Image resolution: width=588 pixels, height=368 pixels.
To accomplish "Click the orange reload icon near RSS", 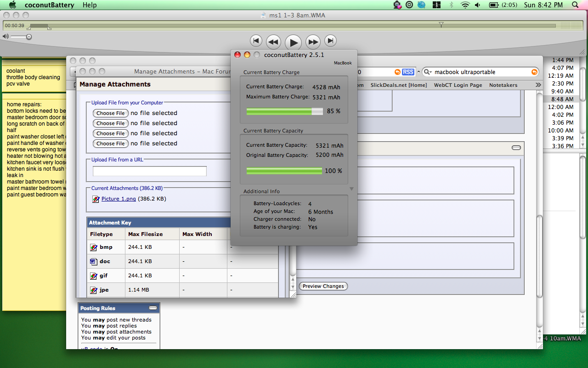I will pos(397,72).
